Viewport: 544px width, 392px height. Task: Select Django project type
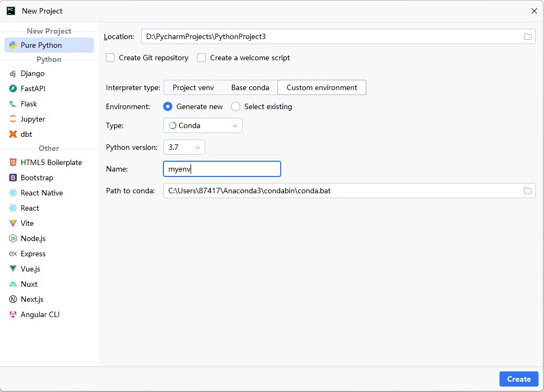tap(49, 73)
